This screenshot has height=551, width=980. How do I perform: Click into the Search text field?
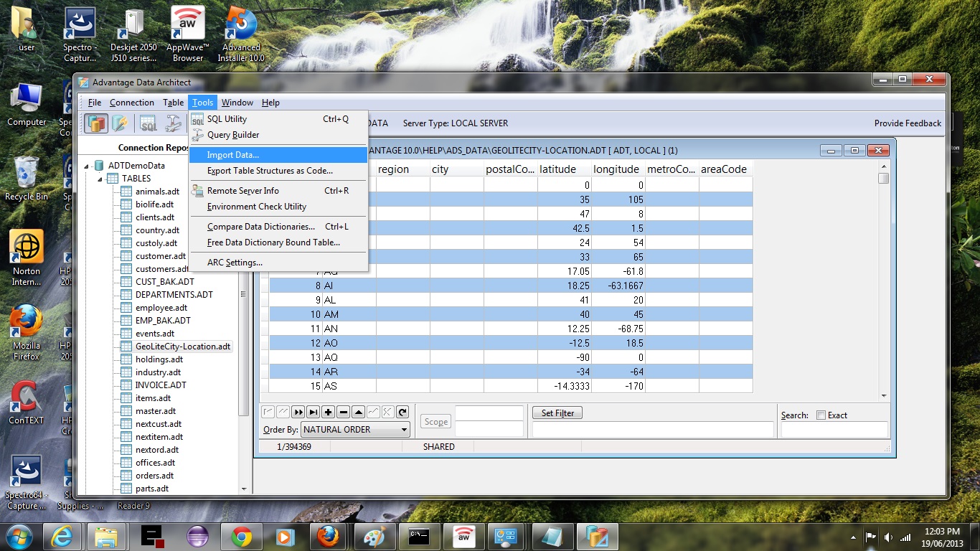click(x=834, y=430)
